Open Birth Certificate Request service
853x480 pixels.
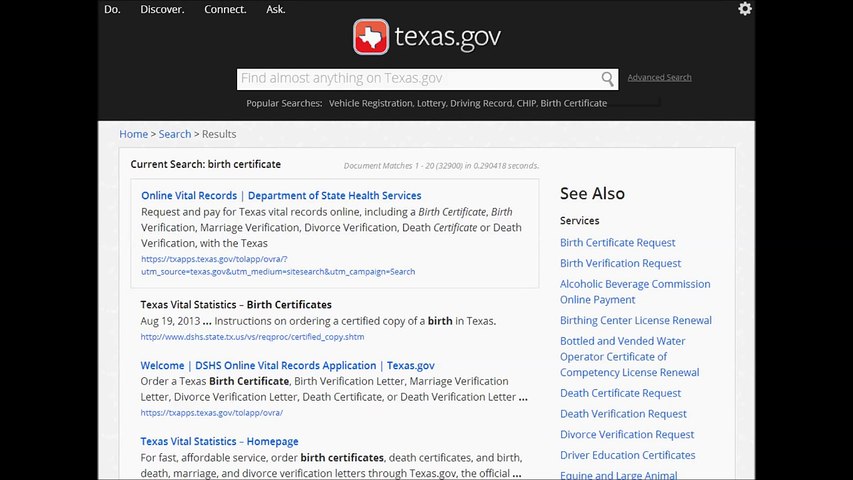click(617, 243)
